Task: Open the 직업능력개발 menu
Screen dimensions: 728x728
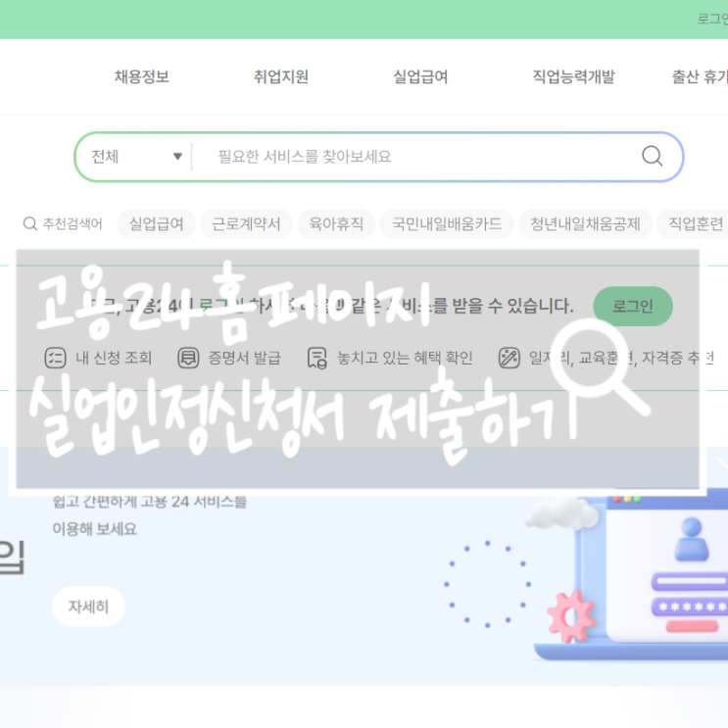Action: (x=573, y=76)
